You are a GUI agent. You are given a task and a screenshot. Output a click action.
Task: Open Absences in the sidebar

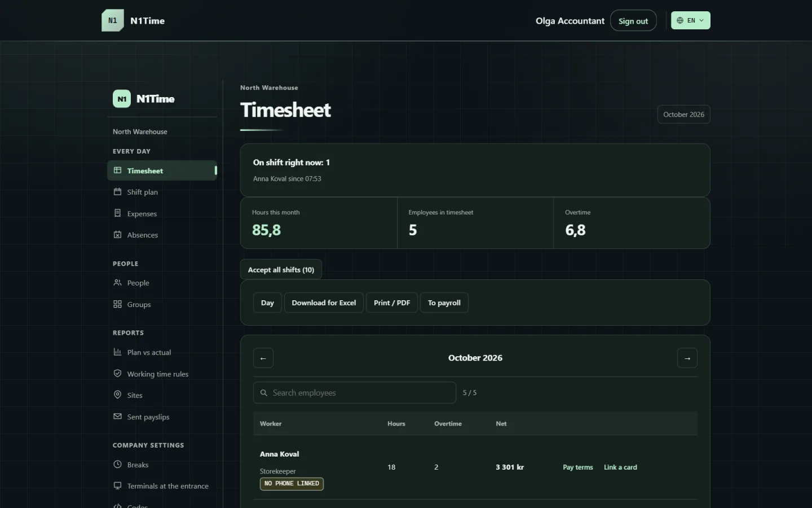click(162, 235)
